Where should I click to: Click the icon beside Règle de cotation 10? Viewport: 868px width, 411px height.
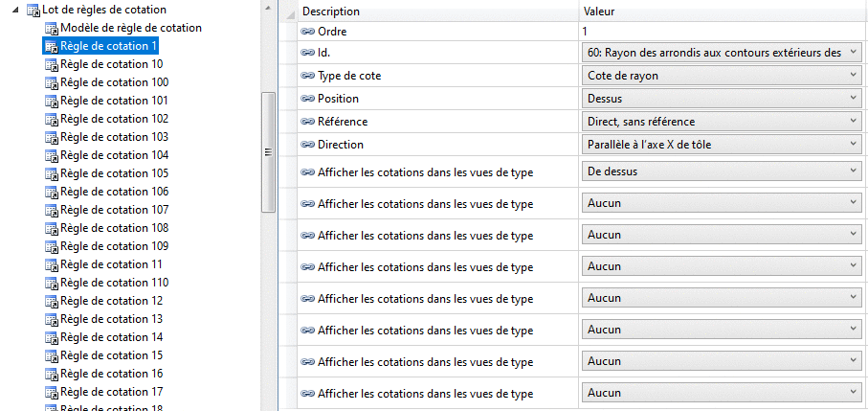pos(52,64)
